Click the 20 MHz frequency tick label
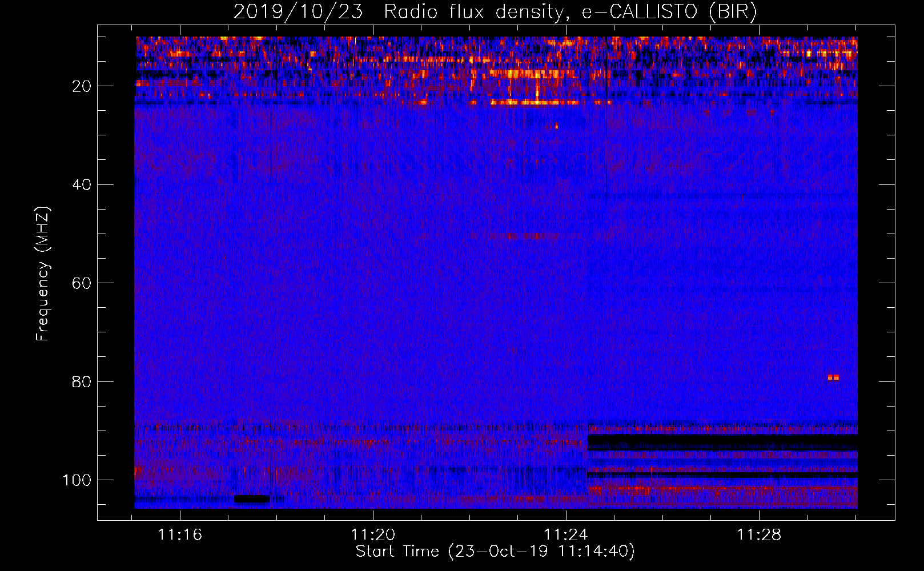The image size is (924, 571). click(x=82, y=86)
